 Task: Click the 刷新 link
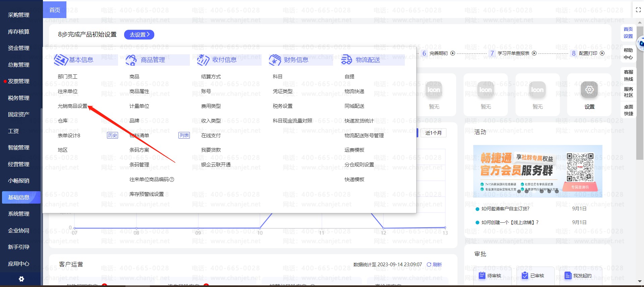pyautogui.click(x=437, y=265)
